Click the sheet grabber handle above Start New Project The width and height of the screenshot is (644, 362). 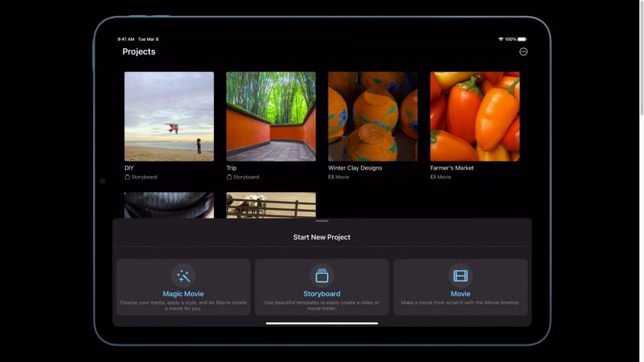[x=322, y=221]
